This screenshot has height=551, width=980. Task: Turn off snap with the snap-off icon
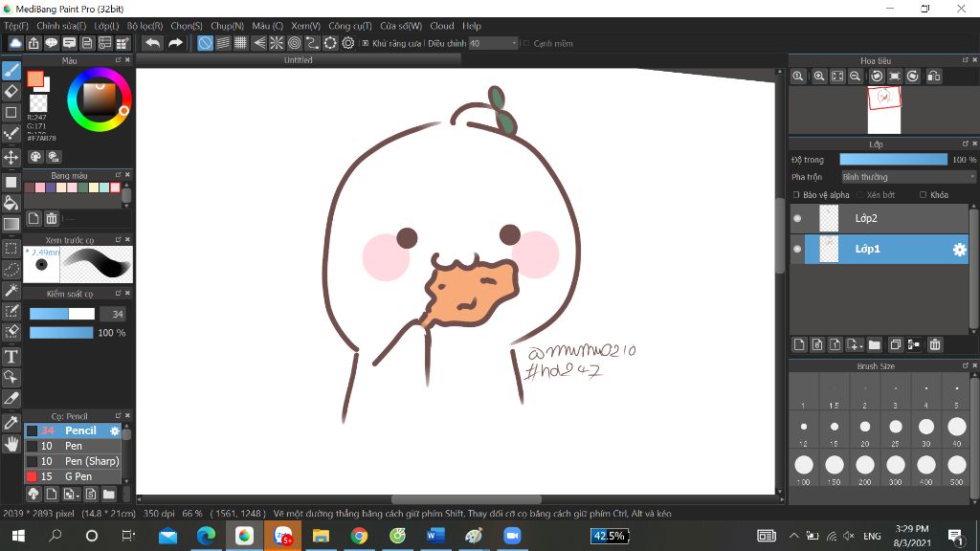click(x=205, y=43)
